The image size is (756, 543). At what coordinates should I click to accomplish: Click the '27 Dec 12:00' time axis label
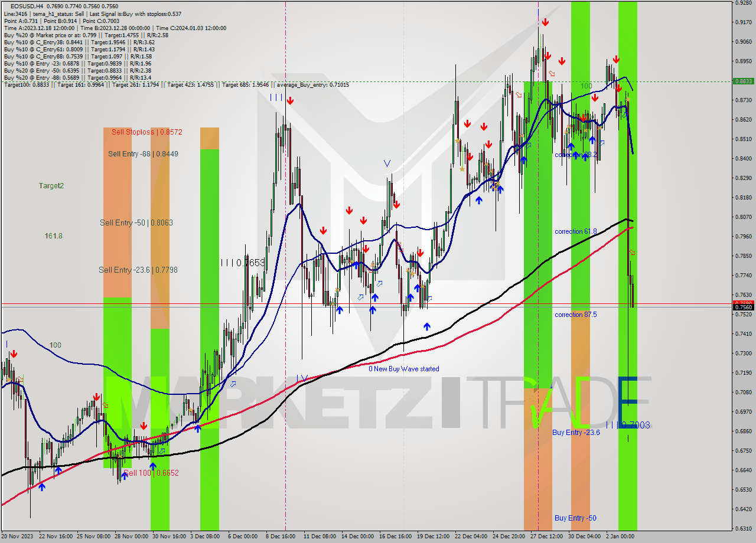tap(547, 537)
